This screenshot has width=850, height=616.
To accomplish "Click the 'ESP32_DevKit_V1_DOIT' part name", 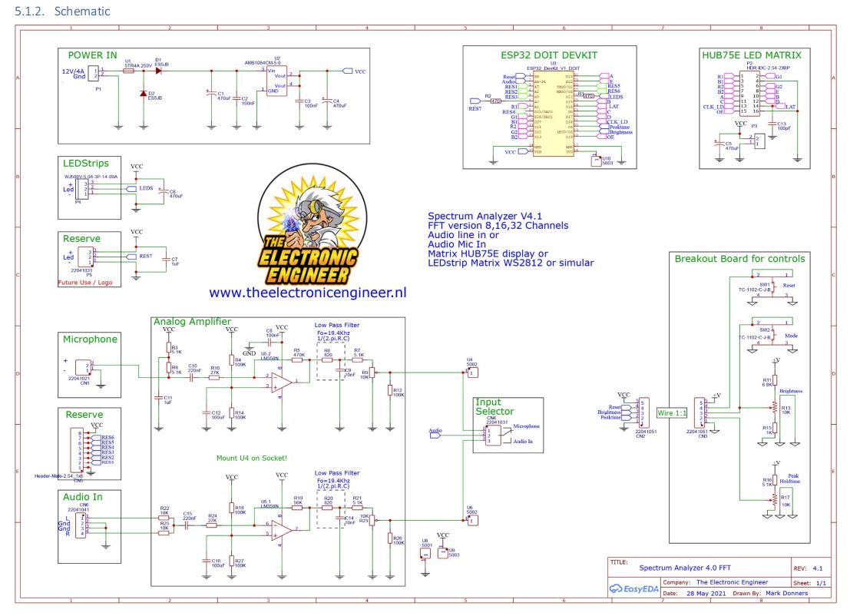I will click(553, 68).
